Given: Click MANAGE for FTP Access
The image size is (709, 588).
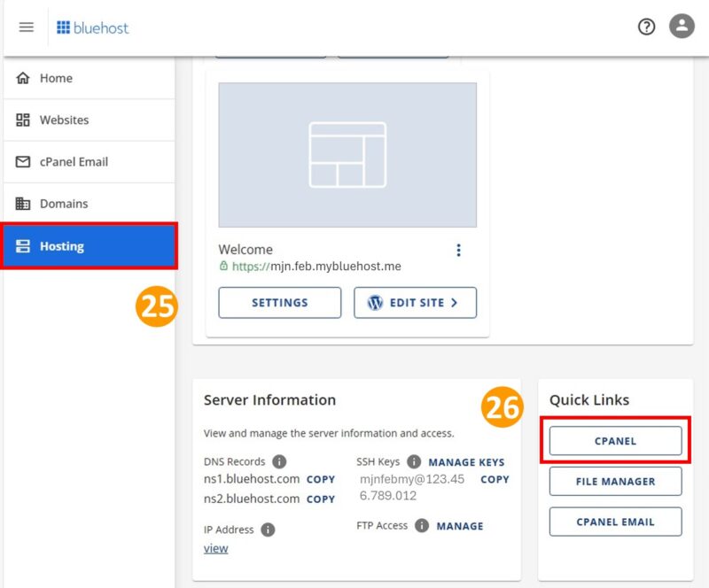Looking at the screenshot, I should click(x=460, y=526).
